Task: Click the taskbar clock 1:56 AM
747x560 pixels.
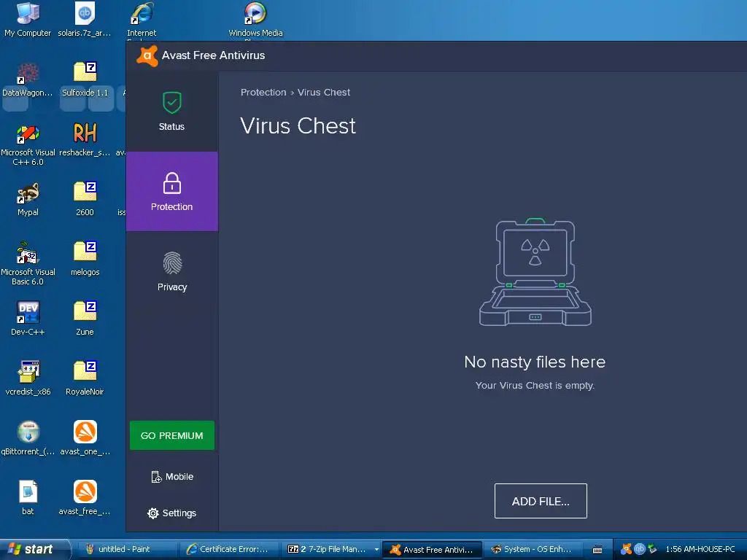Action: point(700,550)
